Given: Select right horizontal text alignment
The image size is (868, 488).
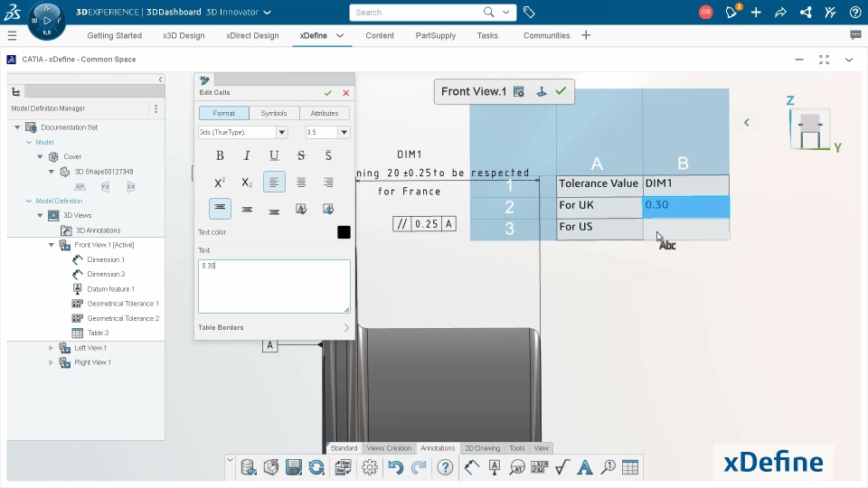Looking at the screenshot, I should tap(328, 182).
